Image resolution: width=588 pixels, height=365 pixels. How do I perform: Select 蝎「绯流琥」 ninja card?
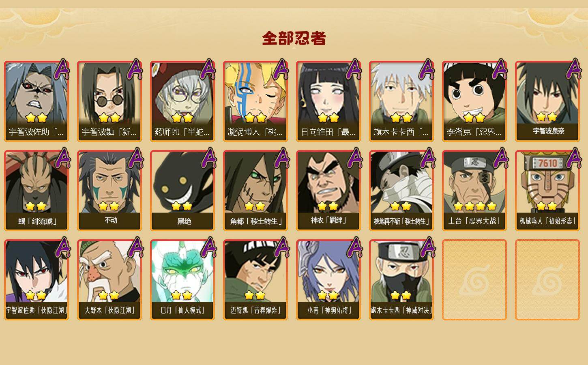coord(36,190)
